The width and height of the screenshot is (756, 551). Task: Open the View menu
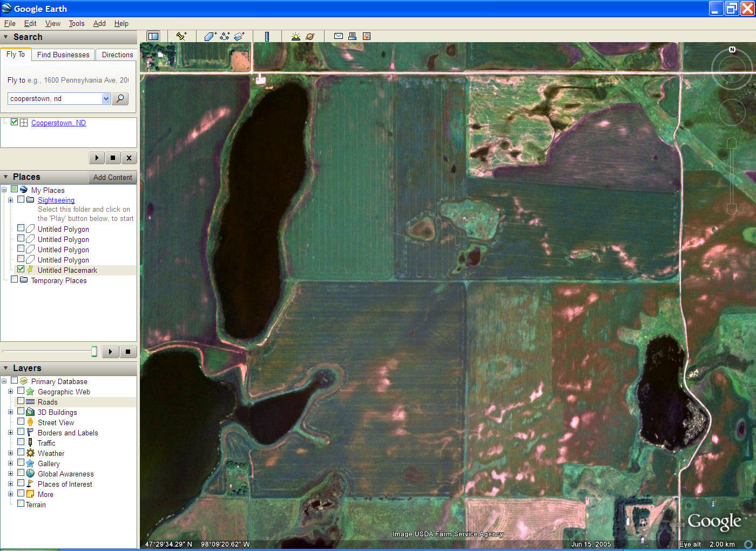click(x=53, y=23)
